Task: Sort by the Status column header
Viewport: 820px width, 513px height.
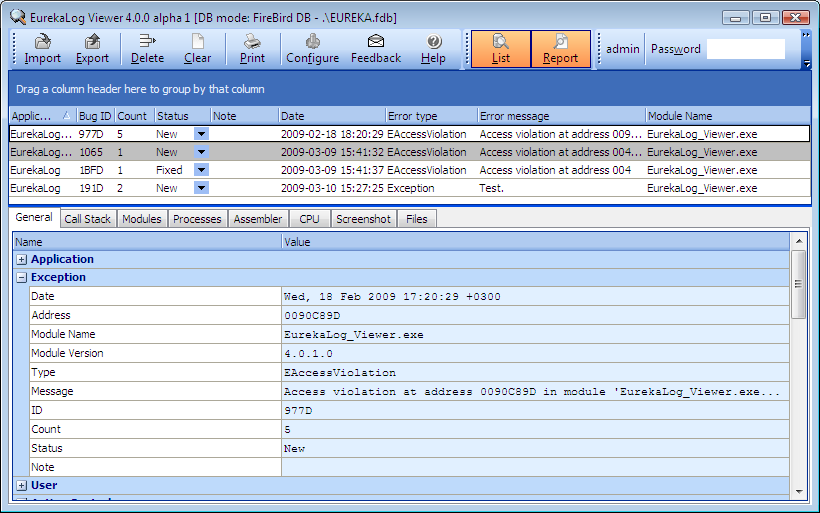Action: [x=182, y=116]
